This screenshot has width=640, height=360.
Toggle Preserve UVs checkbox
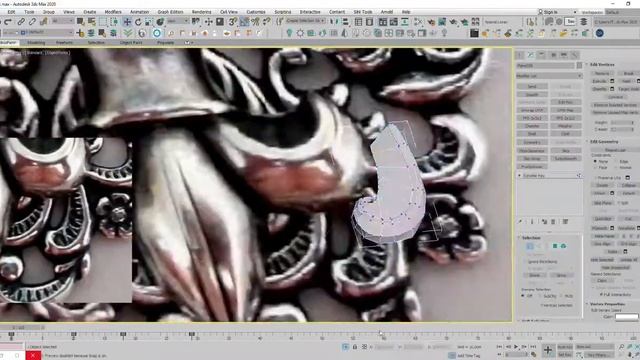coord(596,178)
